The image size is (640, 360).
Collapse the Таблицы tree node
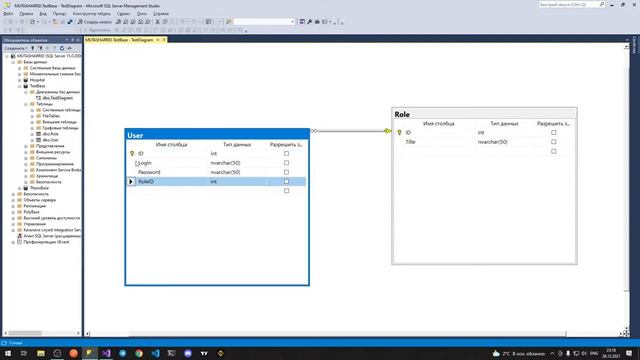26,104
